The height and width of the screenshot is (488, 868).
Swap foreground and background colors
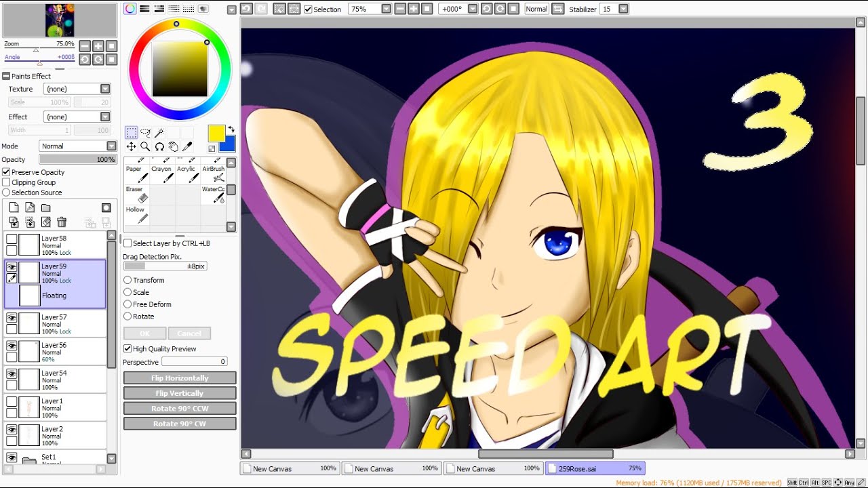click(231, 129)
